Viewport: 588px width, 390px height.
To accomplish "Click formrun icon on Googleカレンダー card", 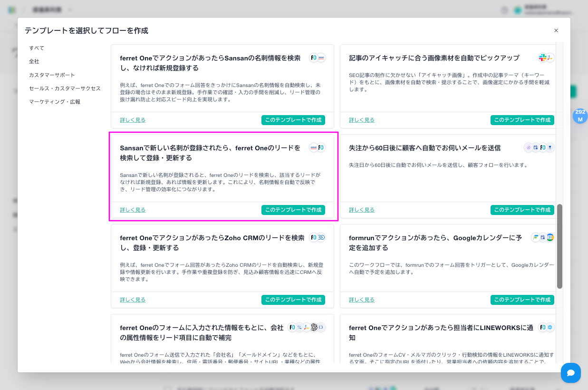I will 536,237.
